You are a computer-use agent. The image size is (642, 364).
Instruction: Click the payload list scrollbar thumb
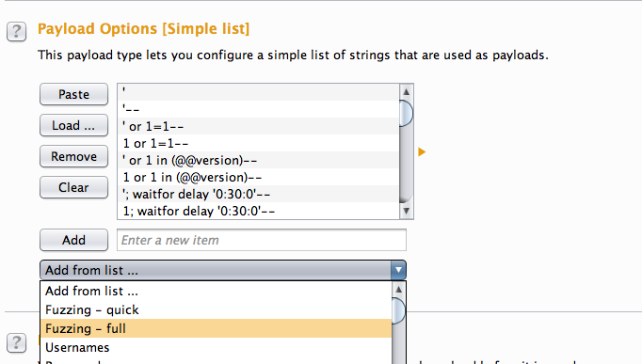406,113
